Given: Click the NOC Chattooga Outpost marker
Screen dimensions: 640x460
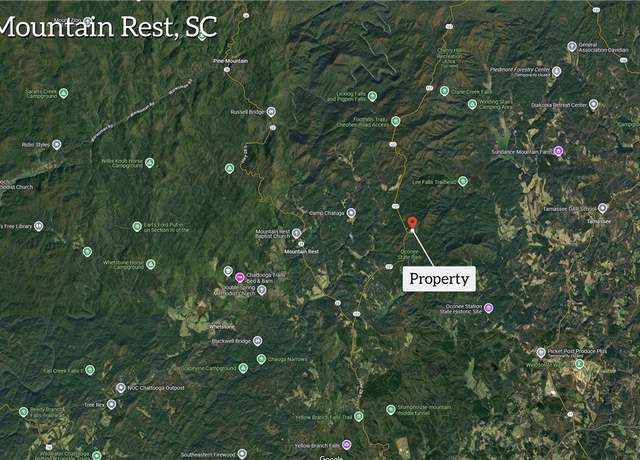Looking at the screenshot, I should click(x=120, y=388).
